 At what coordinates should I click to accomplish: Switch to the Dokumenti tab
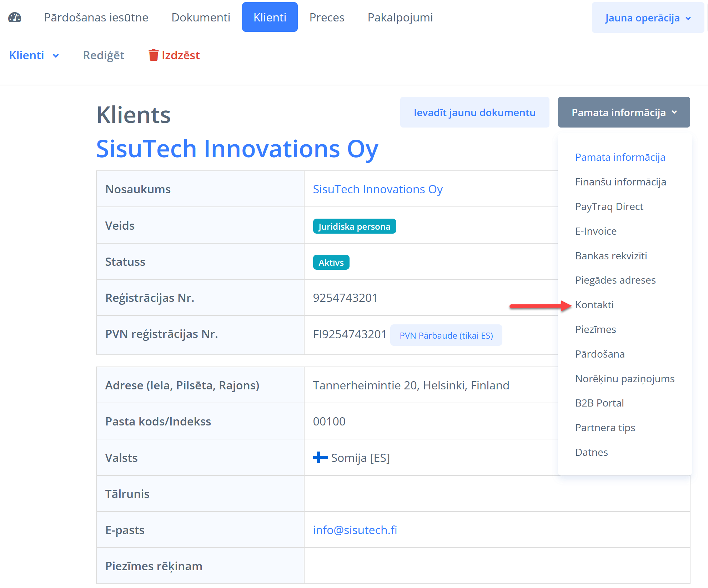point(201,17)
